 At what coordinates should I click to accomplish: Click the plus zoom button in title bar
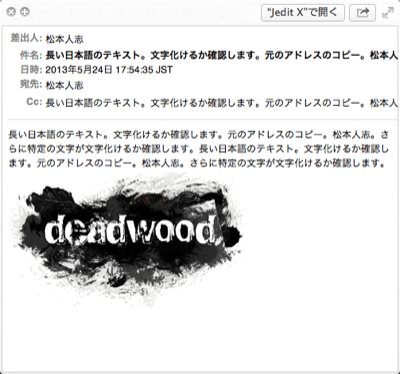click(x=25, y=12)
